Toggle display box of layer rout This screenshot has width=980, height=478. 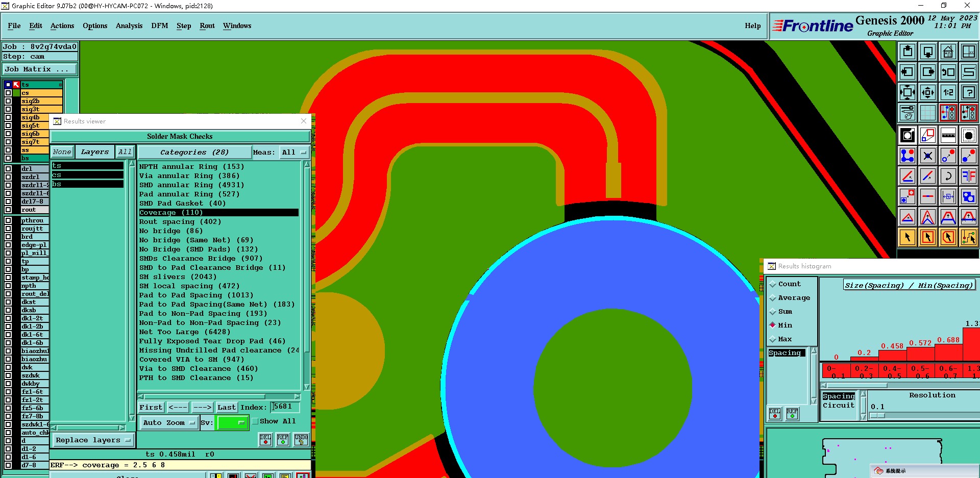coord(8,210)
